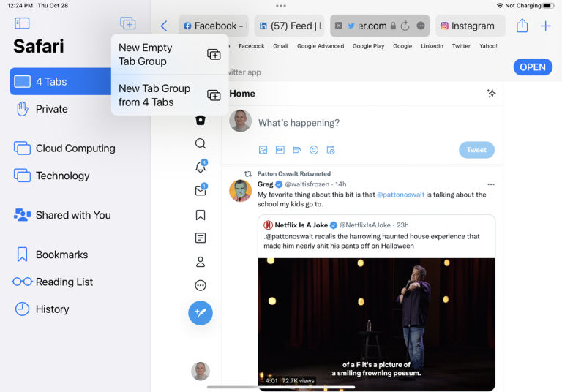This screenshot has width=562, height=392.
Task: Open the Technology tab group
Action: coord(62,176)
